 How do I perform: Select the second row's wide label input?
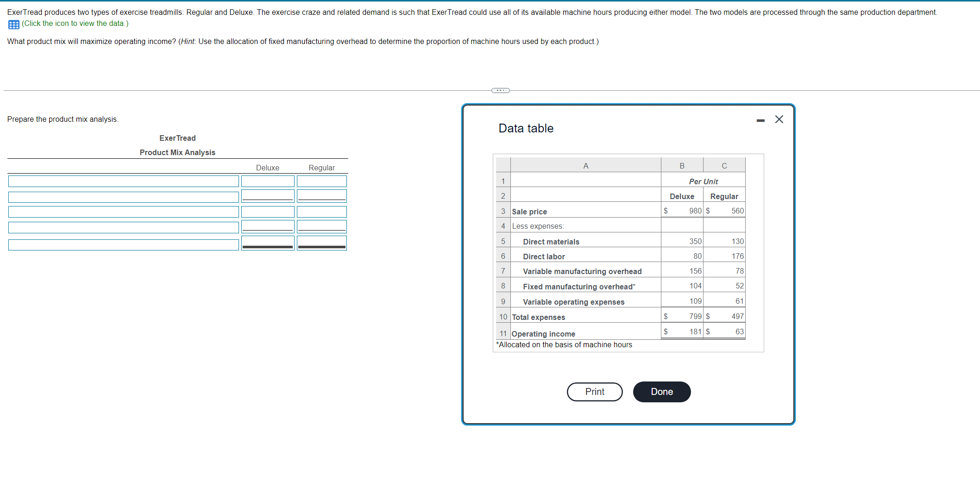point(124,197)
